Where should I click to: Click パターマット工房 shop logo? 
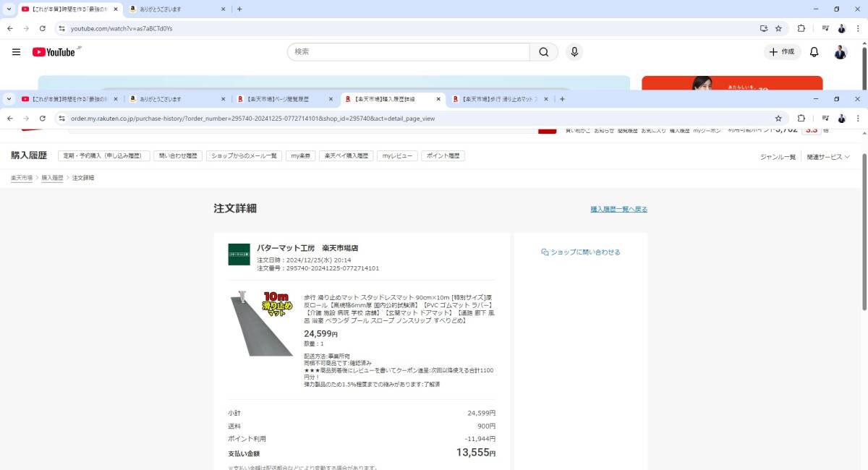(239, 254)
